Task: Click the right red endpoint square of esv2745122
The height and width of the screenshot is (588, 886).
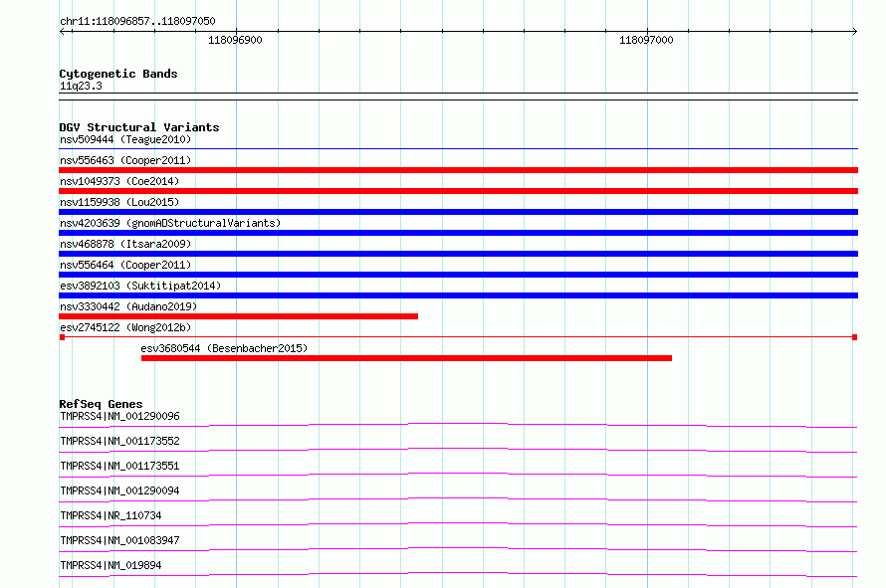Action: [x=855, y=337]
